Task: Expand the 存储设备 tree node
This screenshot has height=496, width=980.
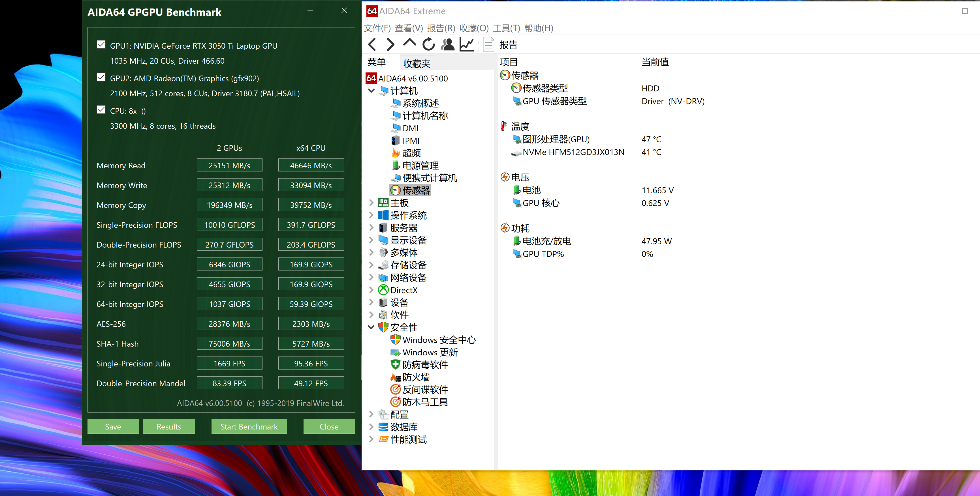Action: coord(371,265)
